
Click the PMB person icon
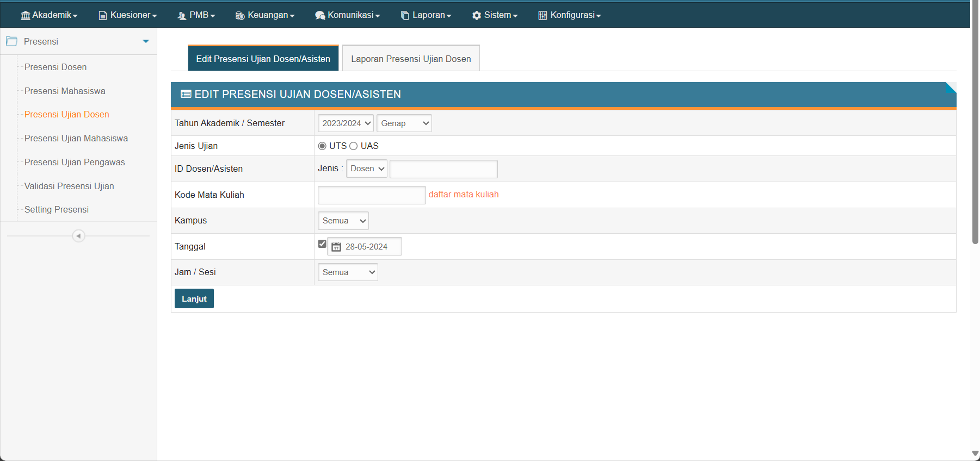[x=182, y=15]
